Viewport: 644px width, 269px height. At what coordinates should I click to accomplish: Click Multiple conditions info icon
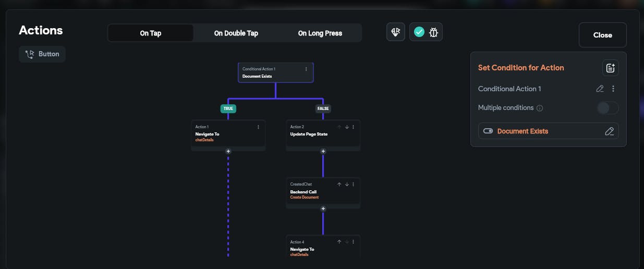pos(540,108)
